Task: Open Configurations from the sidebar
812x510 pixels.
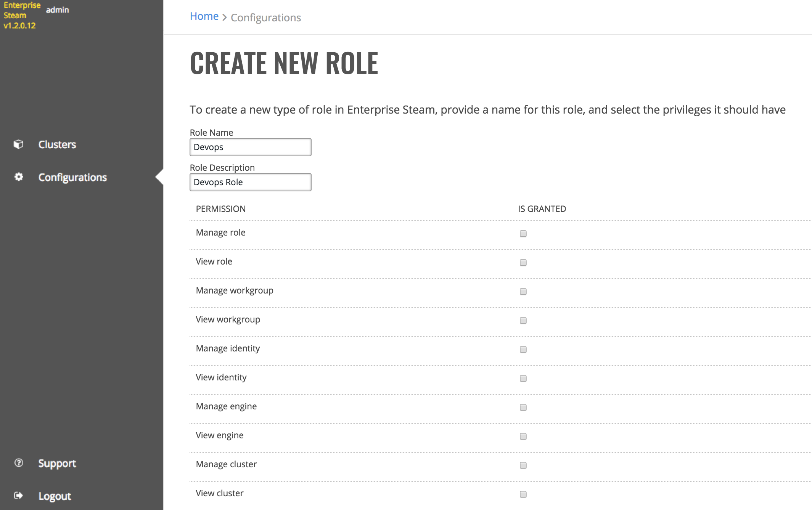Action: [72, 177]
